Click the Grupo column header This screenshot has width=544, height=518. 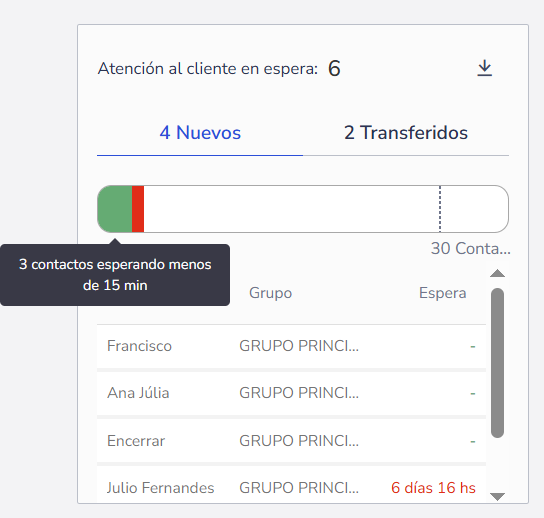271,293
